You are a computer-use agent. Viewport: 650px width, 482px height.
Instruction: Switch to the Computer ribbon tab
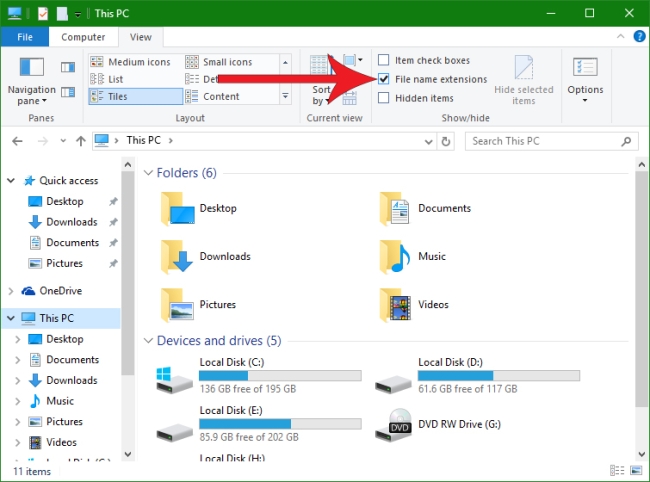[x=83, y=37]
